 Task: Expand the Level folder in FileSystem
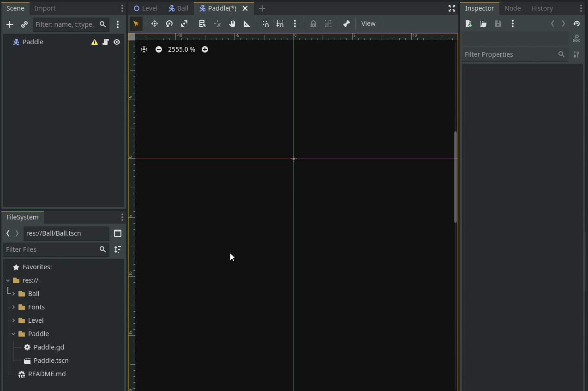coord(13,320)
